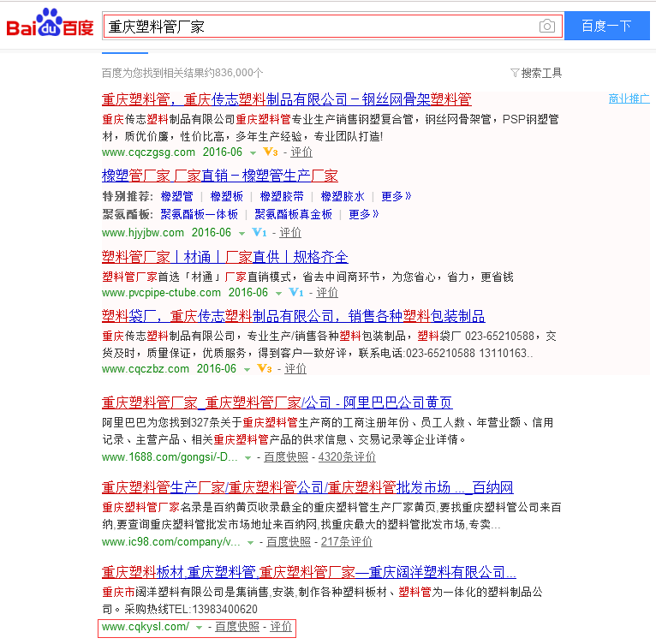This screenshot has height=644, width=656.
Task: Click V1 badge beside www.pvcpipe-ctube.com
Action: click(x=296, y=293)
